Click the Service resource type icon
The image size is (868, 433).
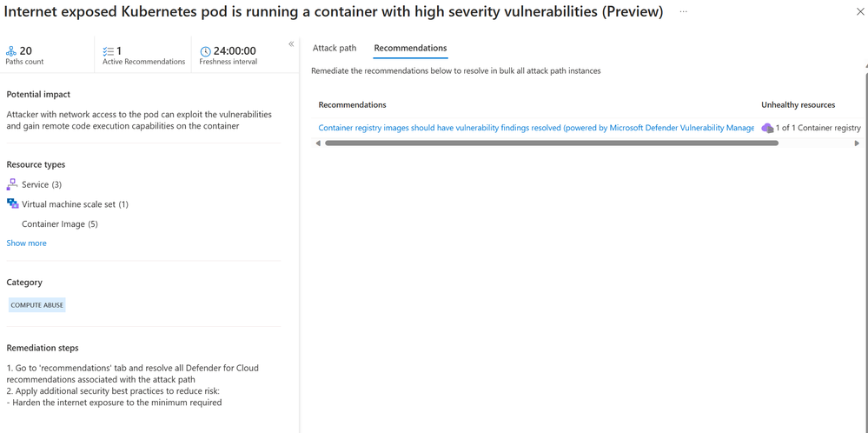pyautogui.click(x=12, y=184)
